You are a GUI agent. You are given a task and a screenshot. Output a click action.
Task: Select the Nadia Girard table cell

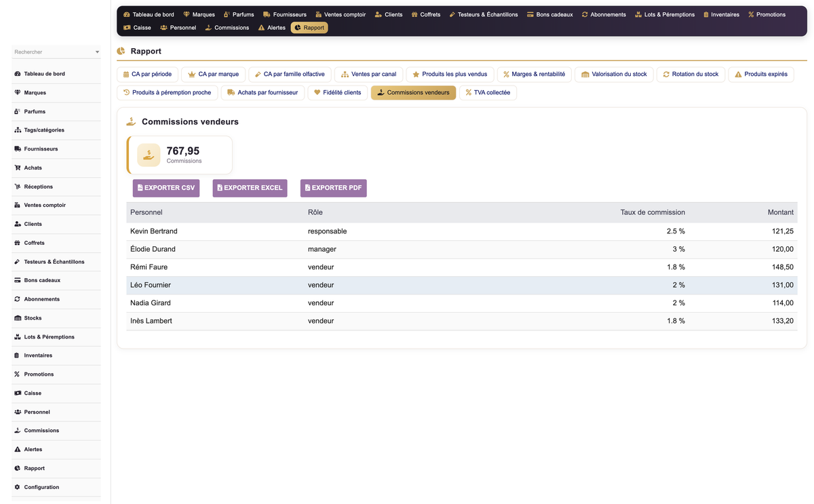point(215,303)
